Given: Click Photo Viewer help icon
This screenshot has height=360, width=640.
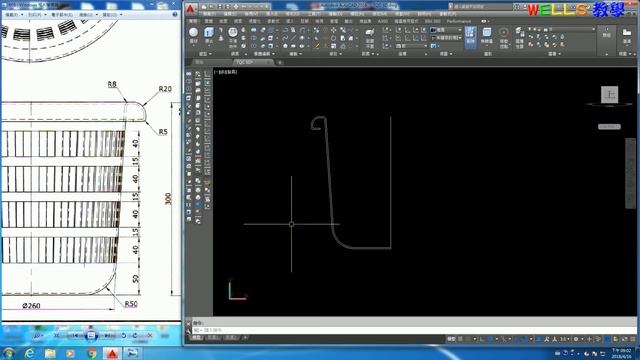Looking at the screenshot, I should click(175, 14).
